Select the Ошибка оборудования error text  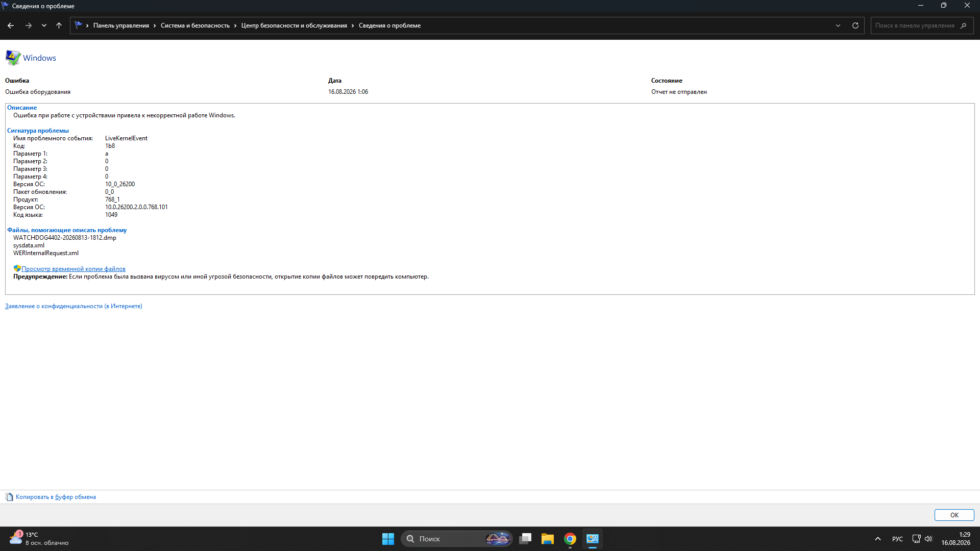pyautogui.click(x=38, y=92)
